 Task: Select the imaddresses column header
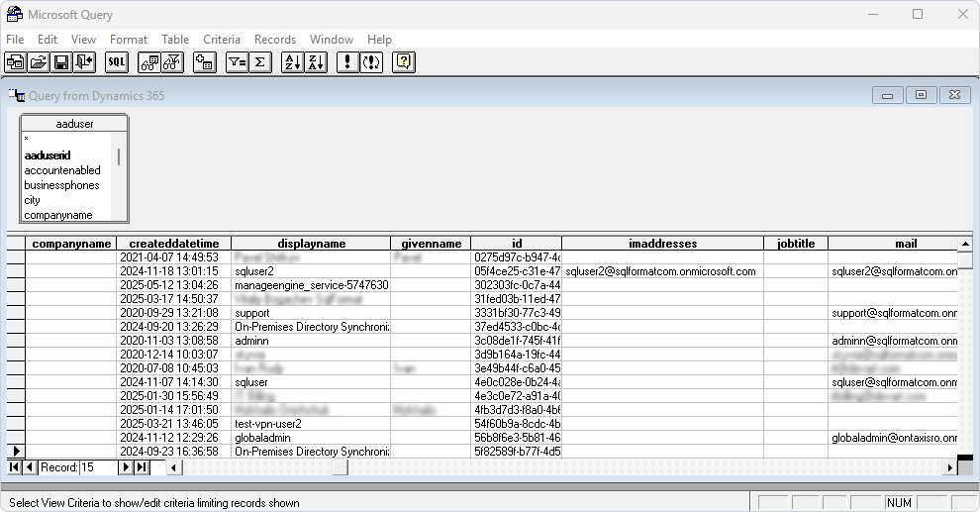tap(662, 244)
